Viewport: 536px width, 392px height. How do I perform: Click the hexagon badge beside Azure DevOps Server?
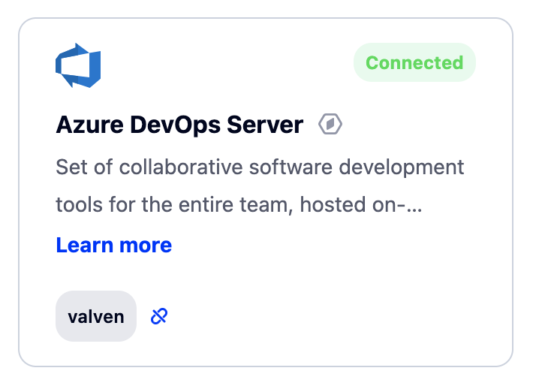tap(330, 124)
